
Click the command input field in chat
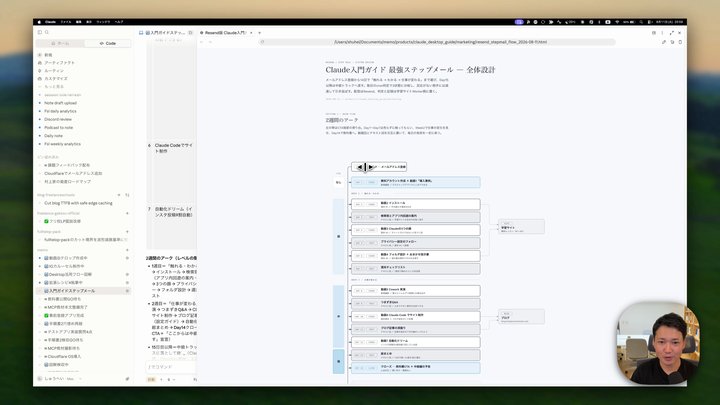[x=171, y=367]
